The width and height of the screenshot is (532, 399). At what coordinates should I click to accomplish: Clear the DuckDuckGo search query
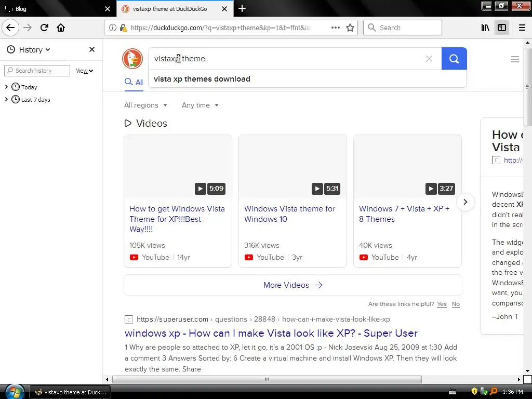[429, 59]
